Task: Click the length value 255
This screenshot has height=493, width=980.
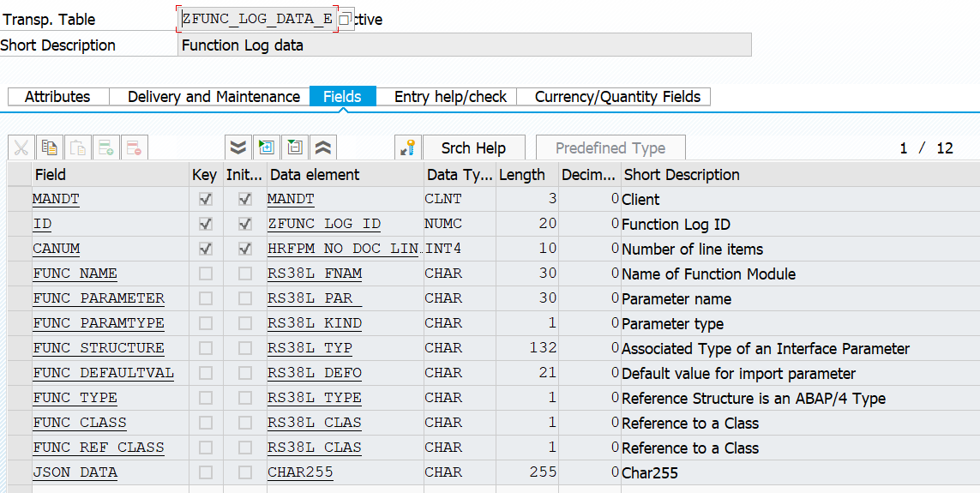Action: (543, 472)
